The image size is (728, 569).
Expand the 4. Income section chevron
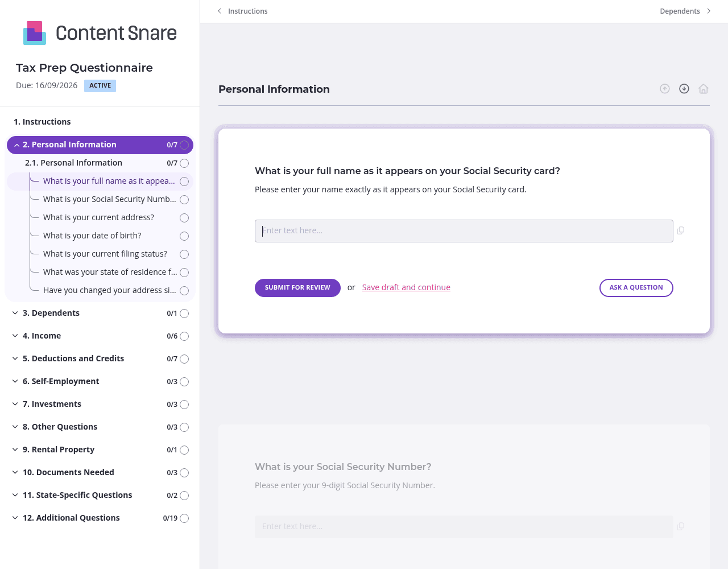15,336
